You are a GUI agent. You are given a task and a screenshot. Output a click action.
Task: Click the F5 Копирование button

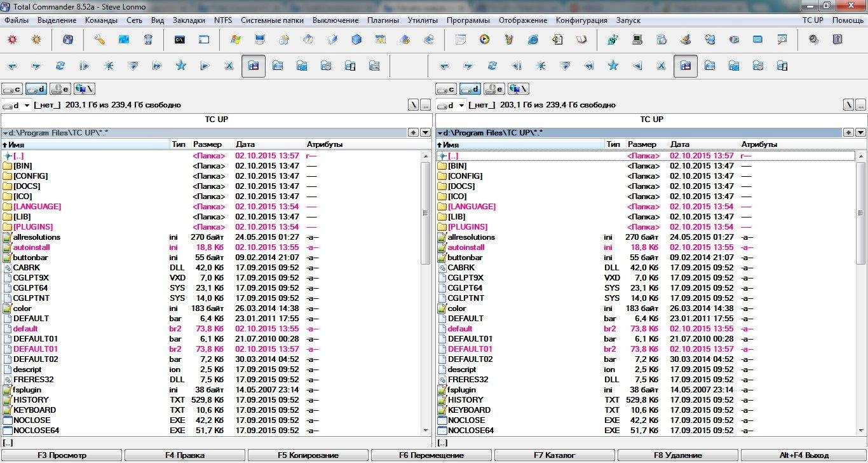[x=308, y=455]
